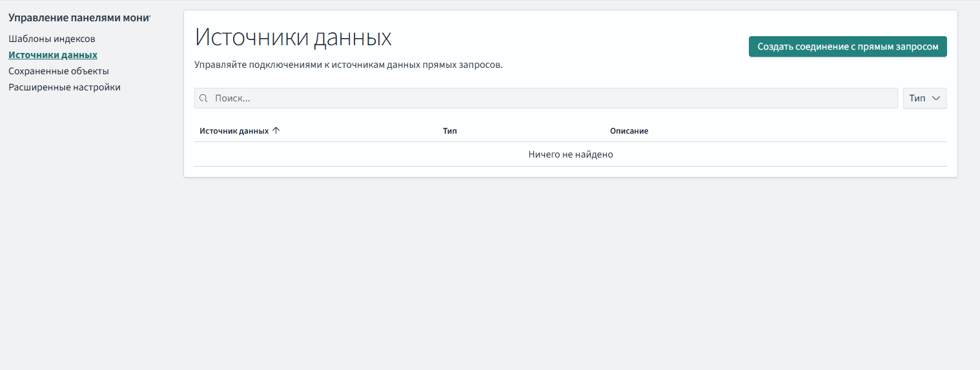Click the Ничего не найдено empty row
Screen dimensions: 980x370
click(x=570, y=154)
